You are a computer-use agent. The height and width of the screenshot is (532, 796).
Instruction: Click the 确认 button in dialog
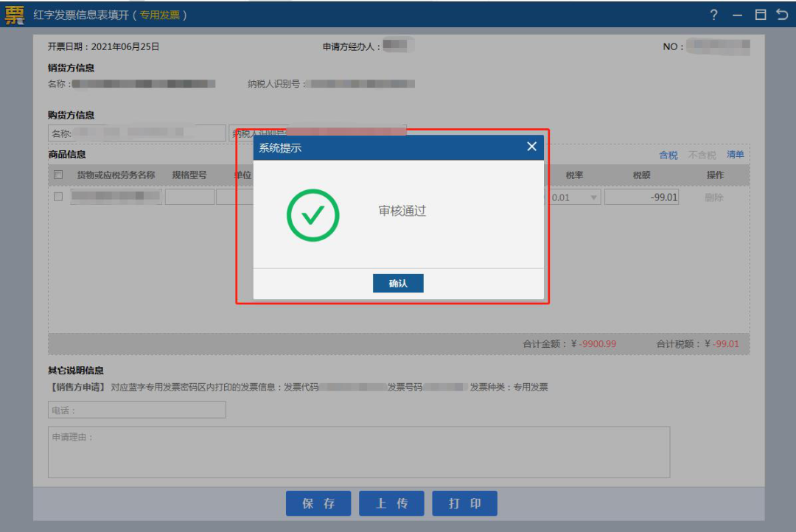click(x=398, y=284)
